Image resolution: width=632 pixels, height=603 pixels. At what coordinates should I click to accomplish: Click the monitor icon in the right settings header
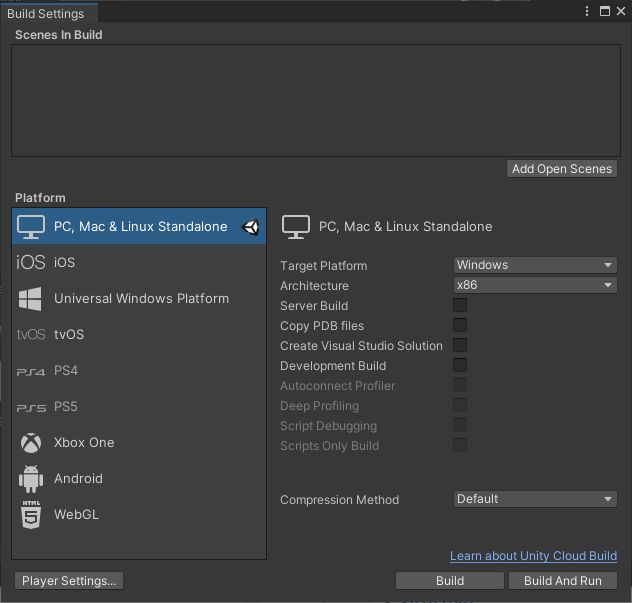click(296, 227)
